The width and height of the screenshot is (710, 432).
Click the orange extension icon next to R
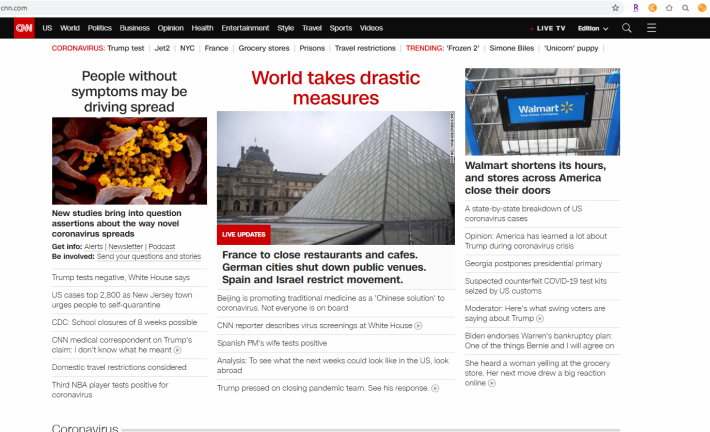(652, 8)
